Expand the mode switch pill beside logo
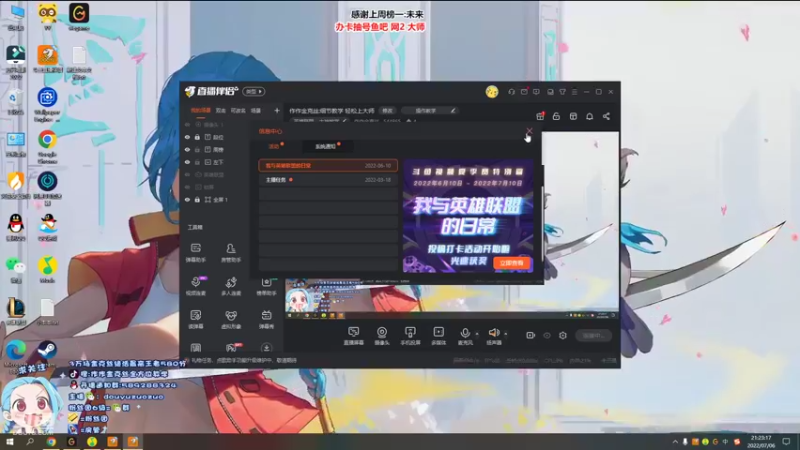 tap(254, 91)
